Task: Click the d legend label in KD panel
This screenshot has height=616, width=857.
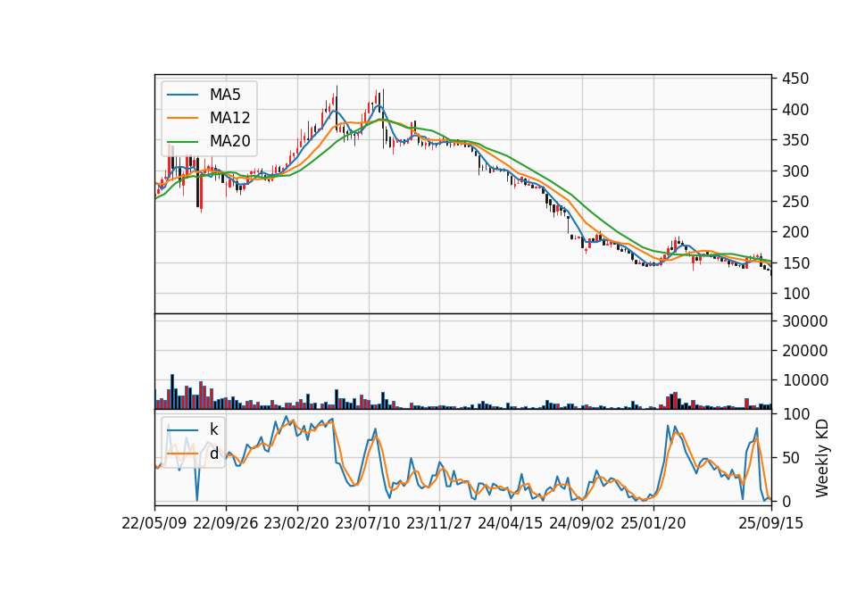Action: [x=213, y=454]
